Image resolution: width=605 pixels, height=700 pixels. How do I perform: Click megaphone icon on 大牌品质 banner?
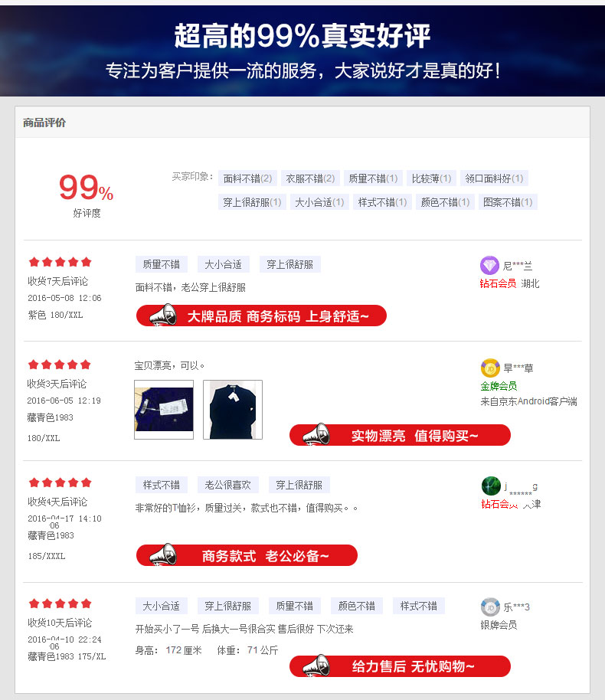click(x=163, y=316)
